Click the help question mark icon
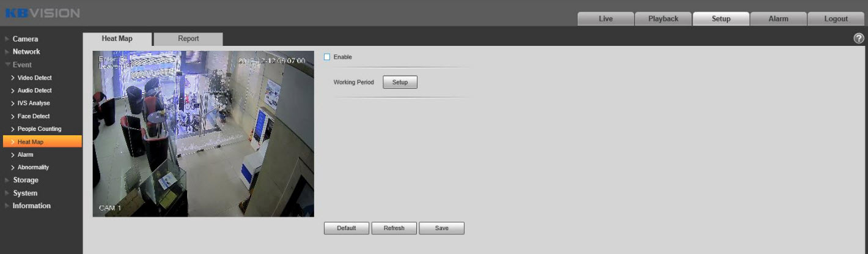The width and height of the screenshot is (868, 254). (858, 39)
